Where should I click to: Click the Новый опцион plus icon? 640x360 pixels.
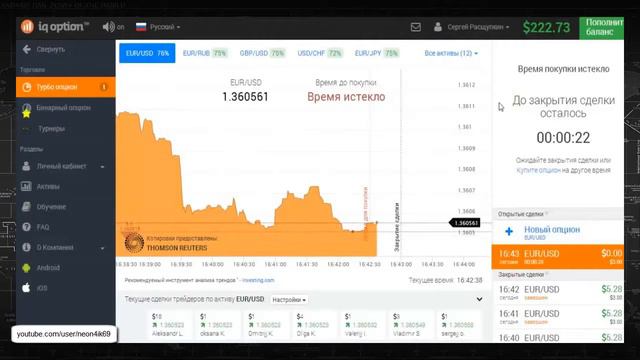509,231
